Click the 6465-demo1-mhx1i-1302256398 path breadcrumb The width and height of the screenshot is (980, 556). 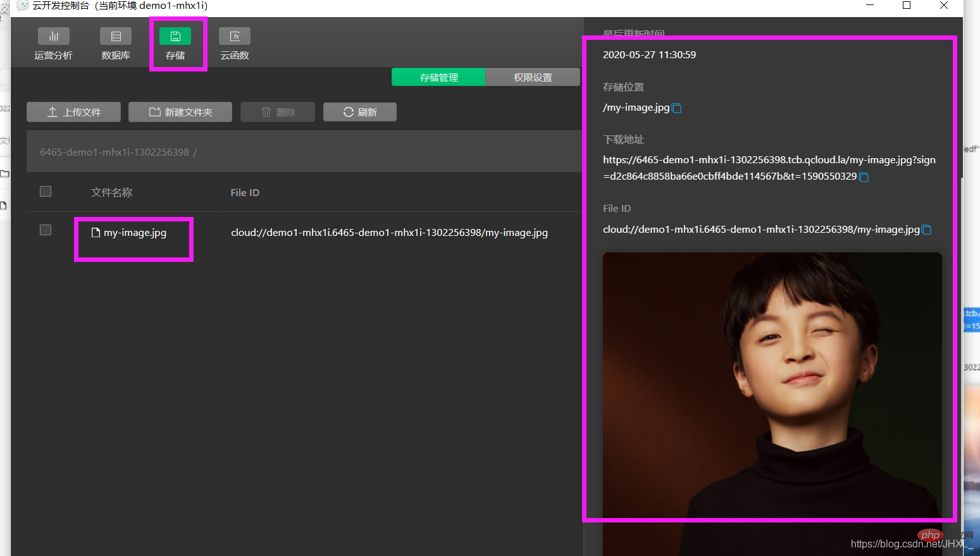tap(115, 152)
